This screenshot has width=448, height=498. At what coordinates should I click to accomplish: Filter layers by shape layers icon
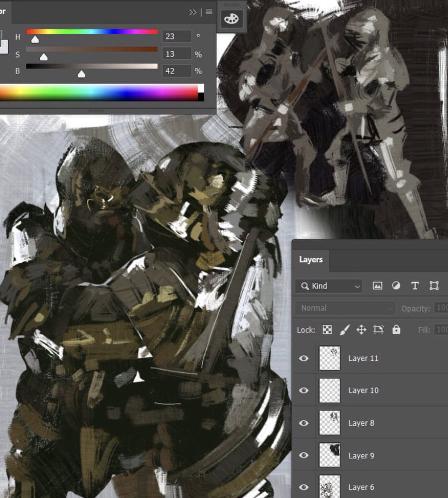434,286
